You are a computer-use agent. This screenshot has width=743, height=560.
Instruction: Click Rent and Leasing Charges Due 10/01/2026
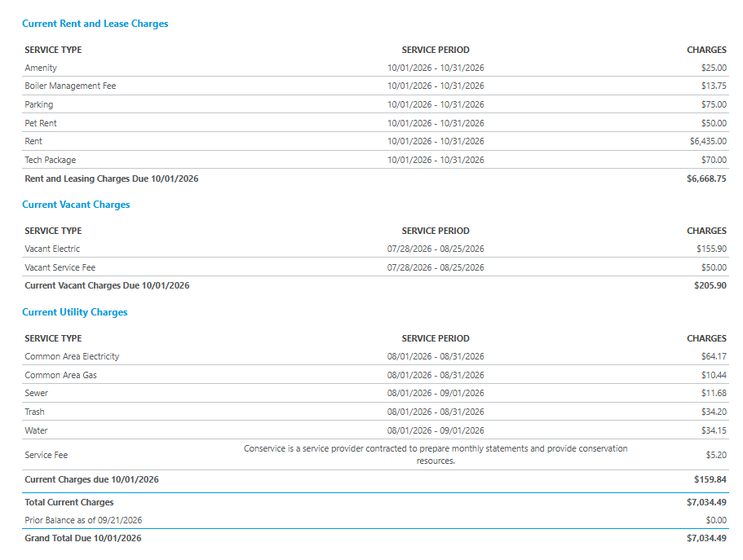coord(112,179)
